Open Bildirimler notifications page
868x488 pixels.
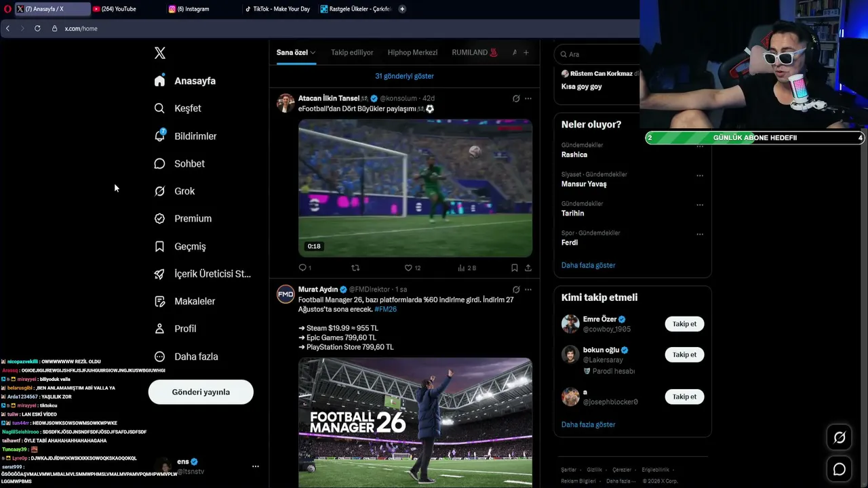(x=185, y=136)
